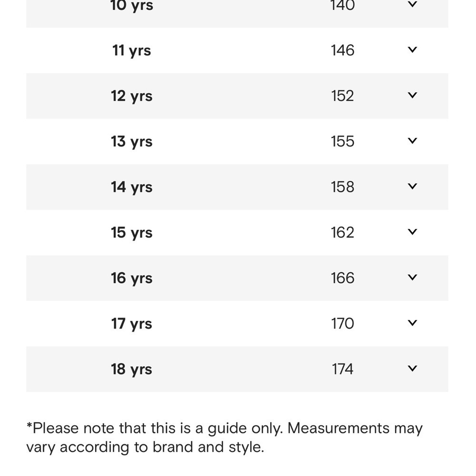The width and height of the screenshot is (476, 476).
Task: Expand the 10 yrs row chevron
Action: tap(412, 4)
